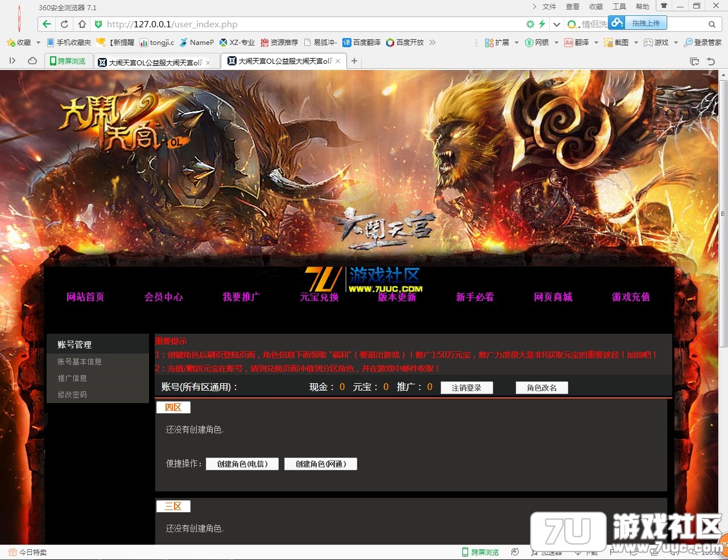The image size is (728, 560).
Task: Open the 文件 menu
Action: 549,7
